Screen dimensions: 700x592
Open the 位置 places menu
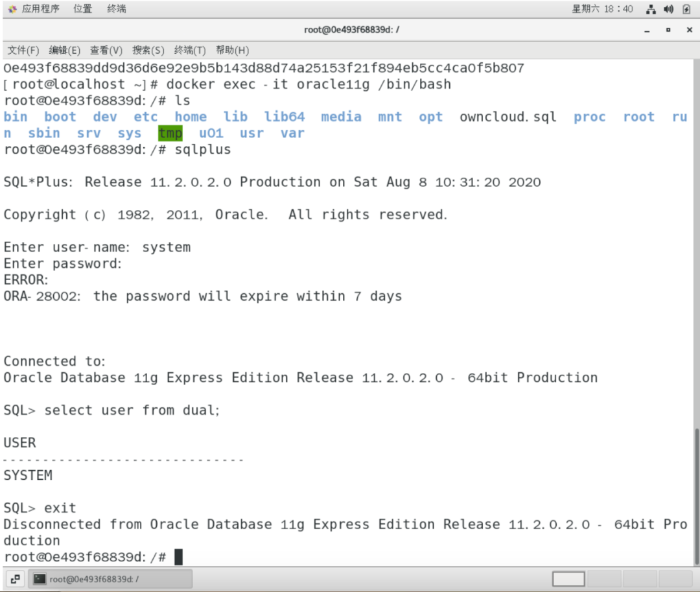click(x=82, y=9)
